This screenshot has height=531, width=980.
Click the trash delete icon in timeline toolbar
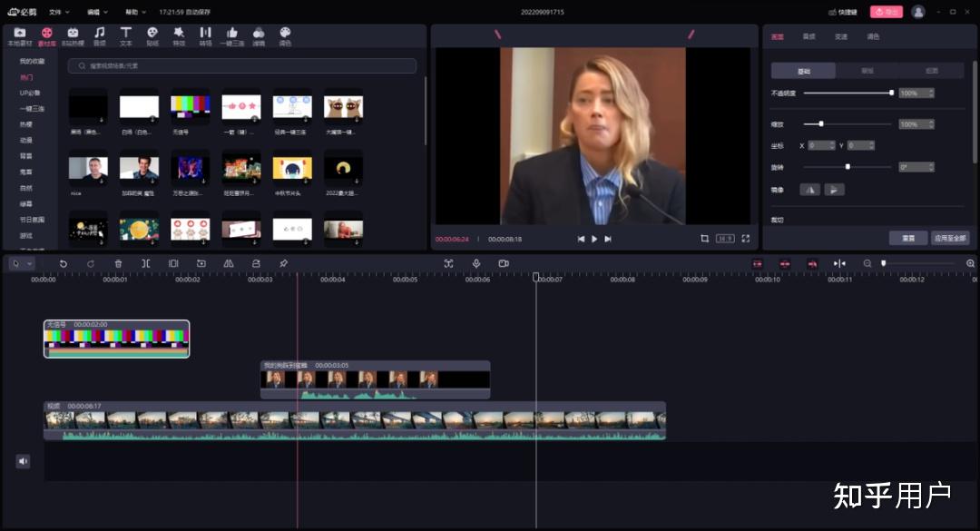click(x=118, y=263)
